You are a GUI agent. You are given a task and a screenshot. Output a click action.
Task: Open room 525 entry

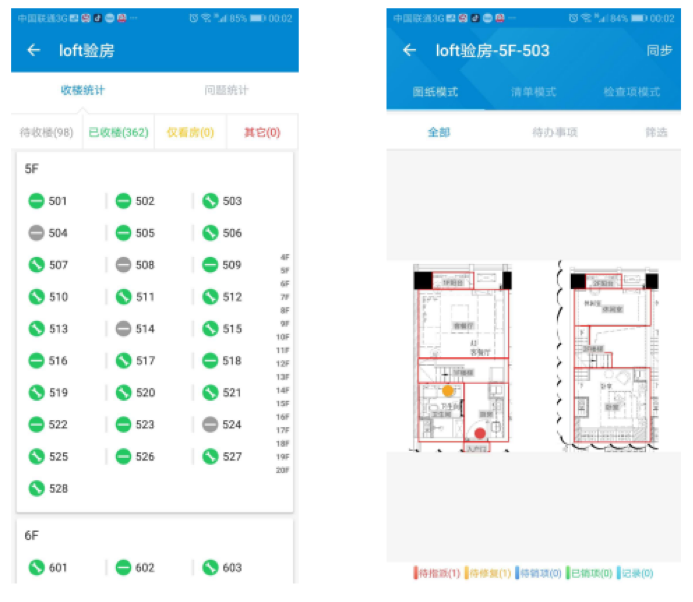(x=48, y=457)
